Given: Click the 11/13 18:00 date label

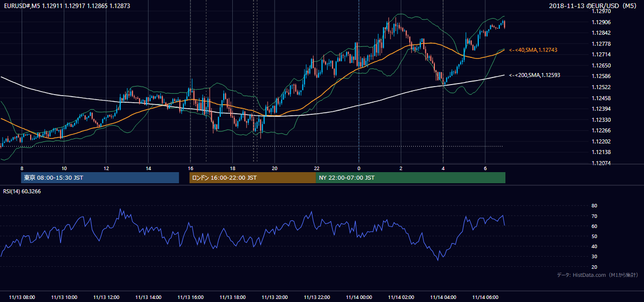Looking at the screenshot, I should (232, 297).
